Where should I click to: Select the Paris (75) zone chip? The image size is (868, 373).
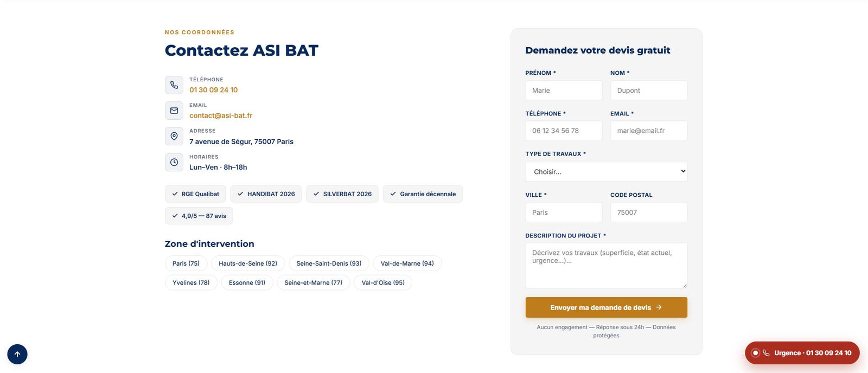(x=186, y=263)
